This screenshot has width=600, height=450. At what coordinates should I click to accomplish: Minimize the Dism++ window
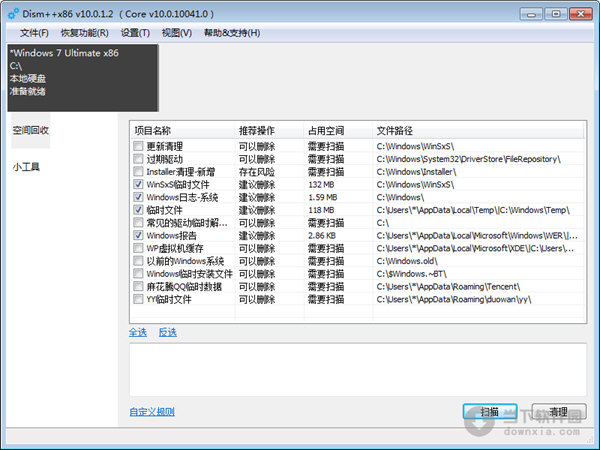click(x=531, y=14)
